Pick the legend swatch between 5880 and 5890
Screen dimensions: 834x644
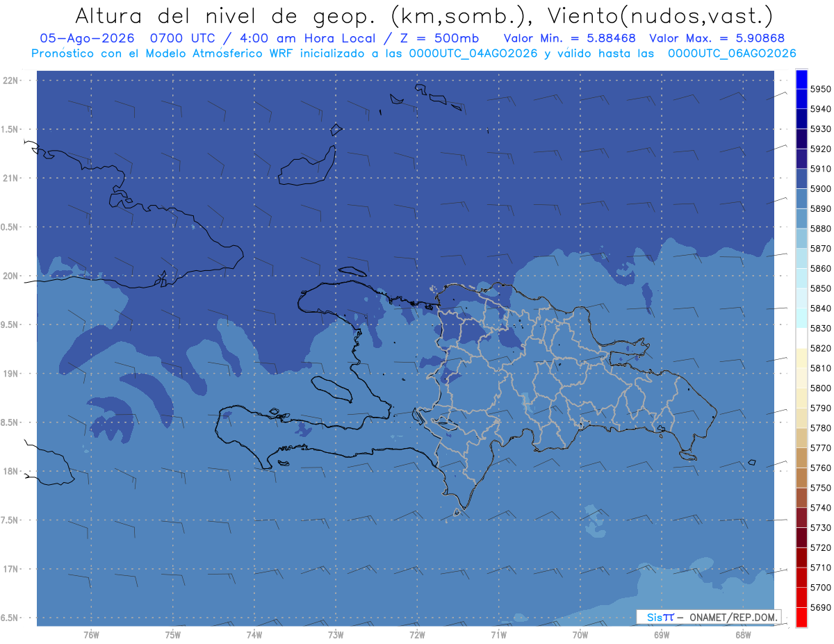click(801, 219)
